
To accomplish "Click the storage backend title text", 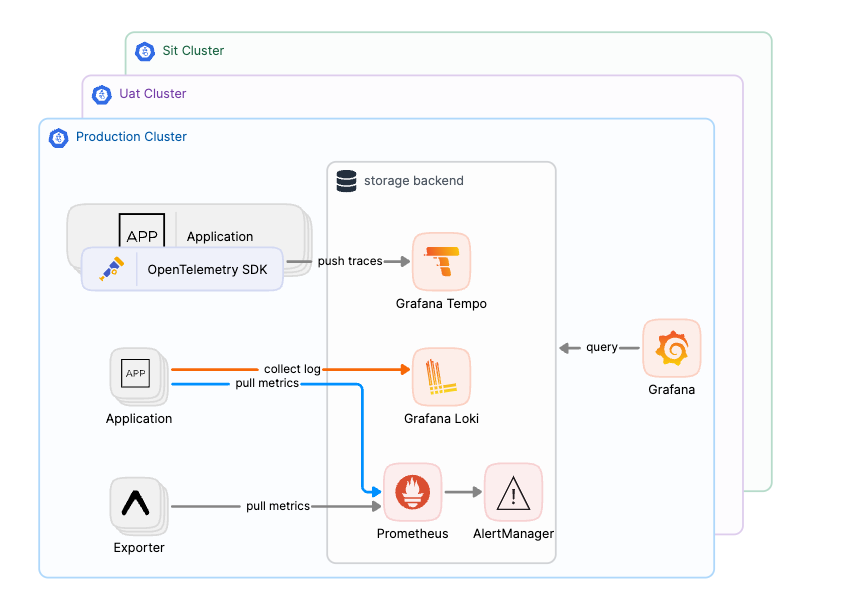I will [414, 181].
